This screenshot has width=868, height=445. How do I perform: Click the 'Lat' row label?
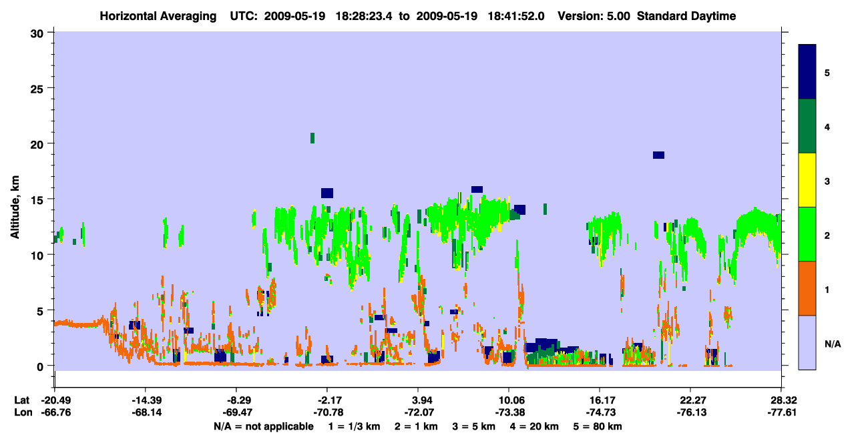click(21, 400)
